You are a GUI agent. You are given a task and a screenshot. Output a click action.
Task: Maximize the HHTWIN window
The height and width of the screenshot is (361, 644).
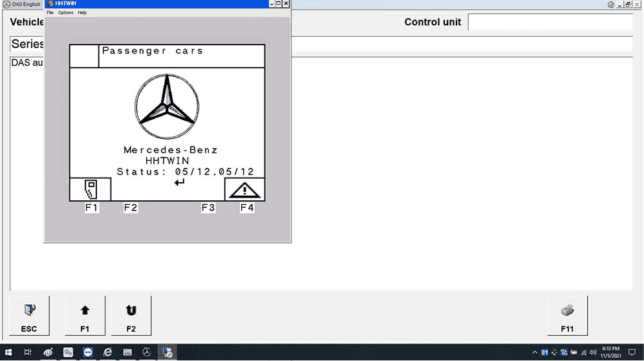(x=279, y=4)
